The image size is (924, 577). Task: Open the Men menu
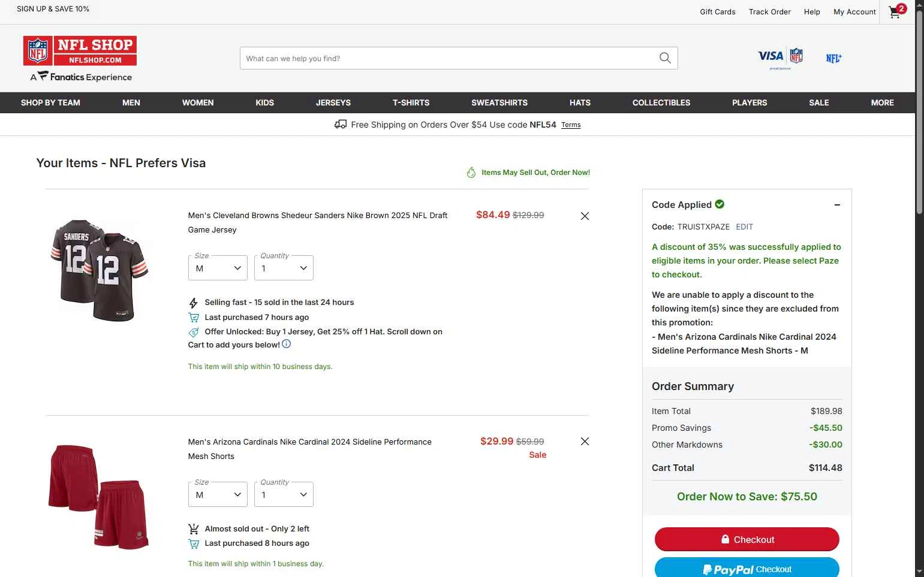click(x=131, y=102)
